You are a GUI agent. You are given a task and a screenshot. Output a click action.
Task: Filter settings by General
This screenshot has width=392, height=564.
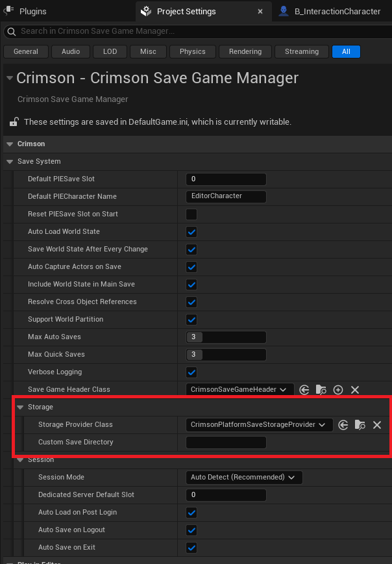click(x=26, y=51)
